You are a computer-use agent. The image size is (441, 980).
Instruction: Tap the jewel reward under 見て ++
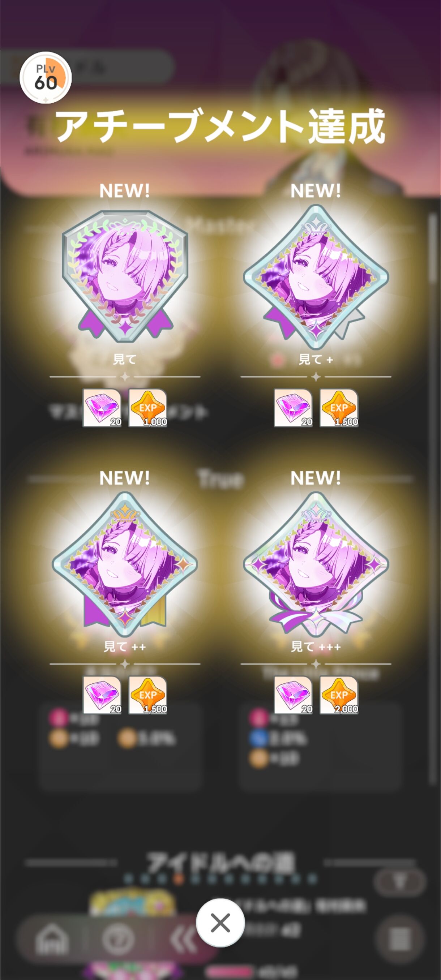[102, 695]
